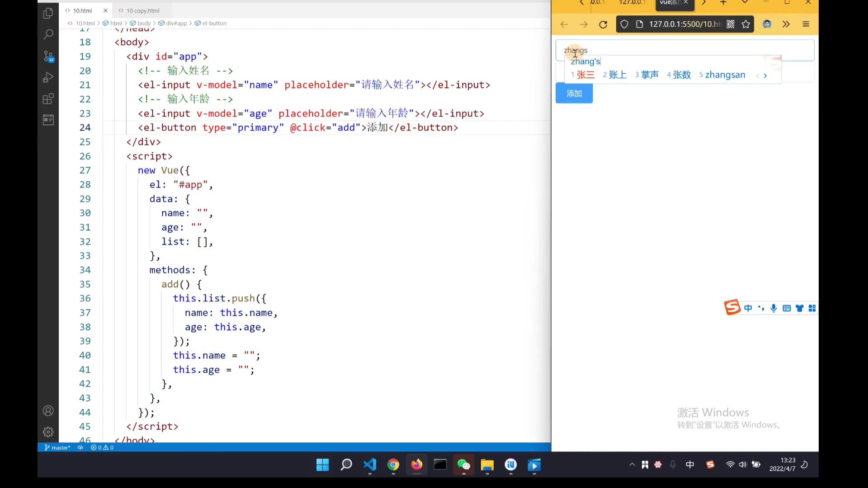Open Chrome from the taskbar
The image size is (868, 488).
[393, 465]
